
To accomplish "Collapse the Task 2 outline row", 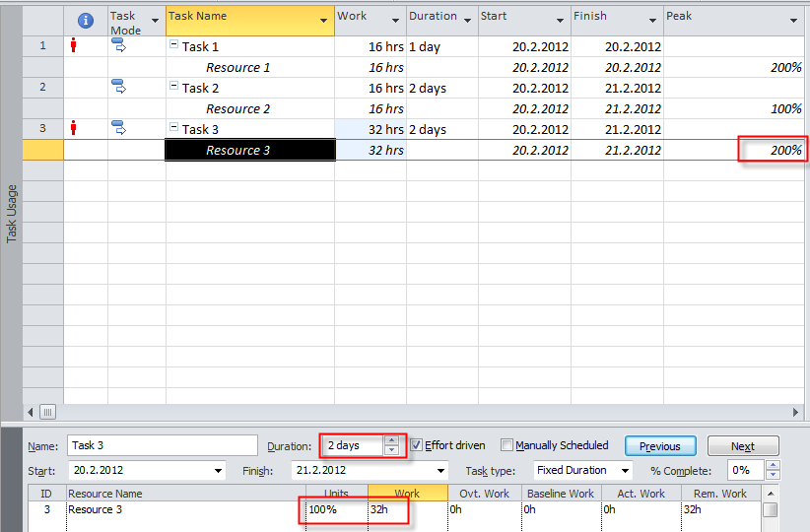I will pyautogui.click(x=174, y=88).
